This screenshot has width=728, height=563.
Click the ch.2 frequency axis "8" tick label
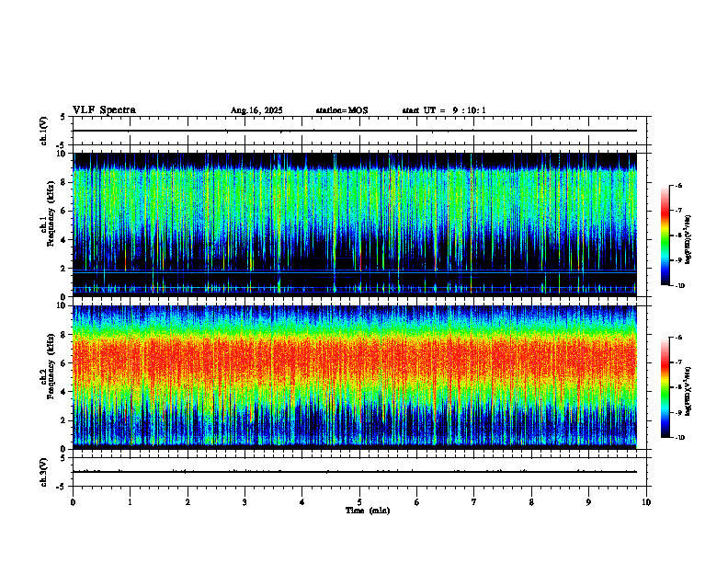point(64,335)
